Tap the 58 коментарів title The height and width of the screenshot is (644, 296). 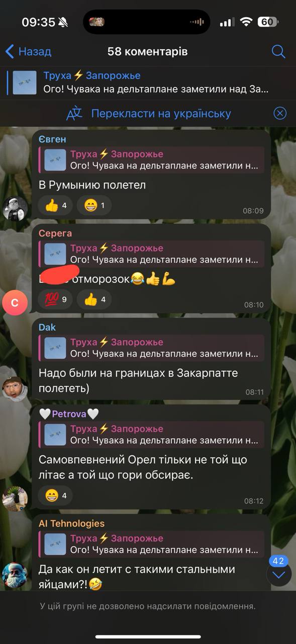(148, 51)
